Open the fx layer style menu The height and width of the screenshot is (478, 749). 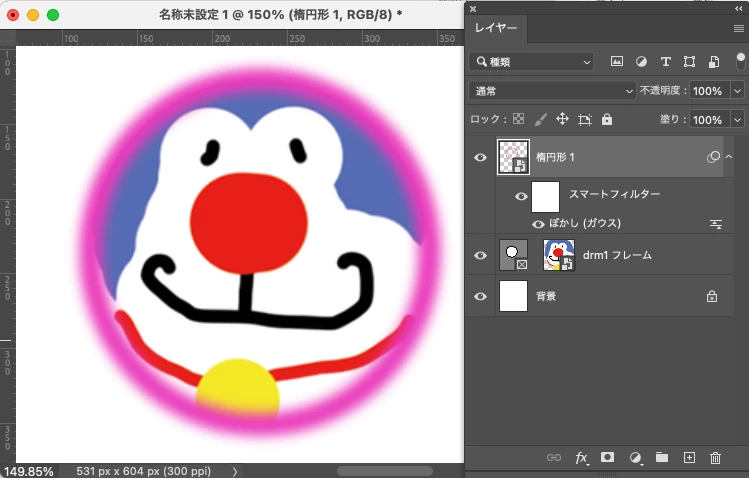click(x=581, y=458)
